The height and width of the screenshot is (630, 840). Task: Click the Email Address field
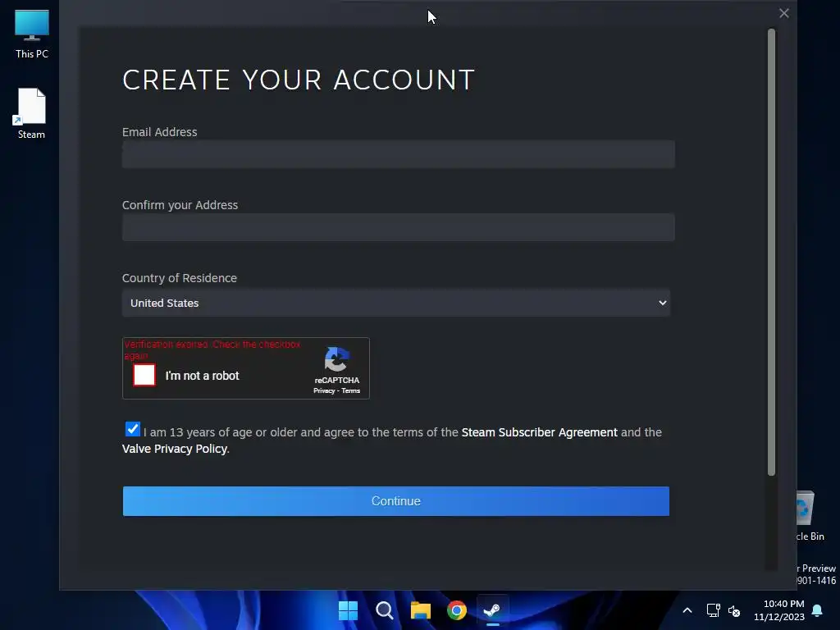(x=398, y=154)
